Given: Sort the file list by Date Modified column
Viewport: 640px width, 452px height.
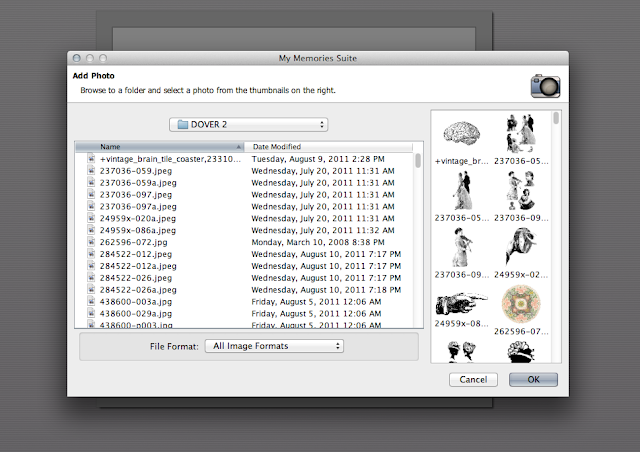Looking at the screenshot, I should point(329,147).
